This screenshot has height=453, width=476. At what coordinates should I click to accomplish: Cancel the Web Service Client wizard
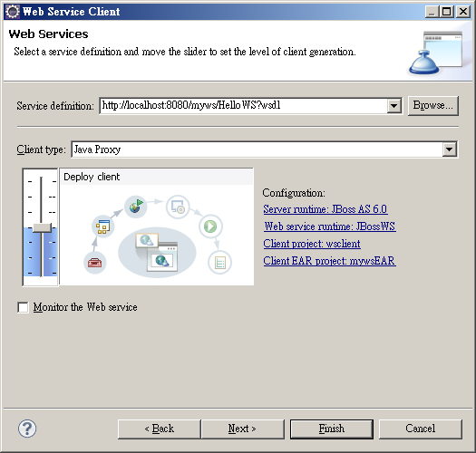coord(421,429)
